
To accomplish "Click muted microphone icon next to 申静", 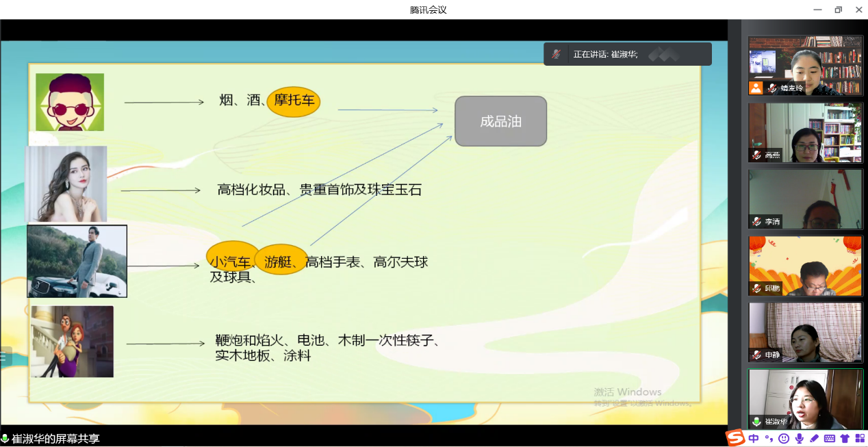I will (758, 355).
